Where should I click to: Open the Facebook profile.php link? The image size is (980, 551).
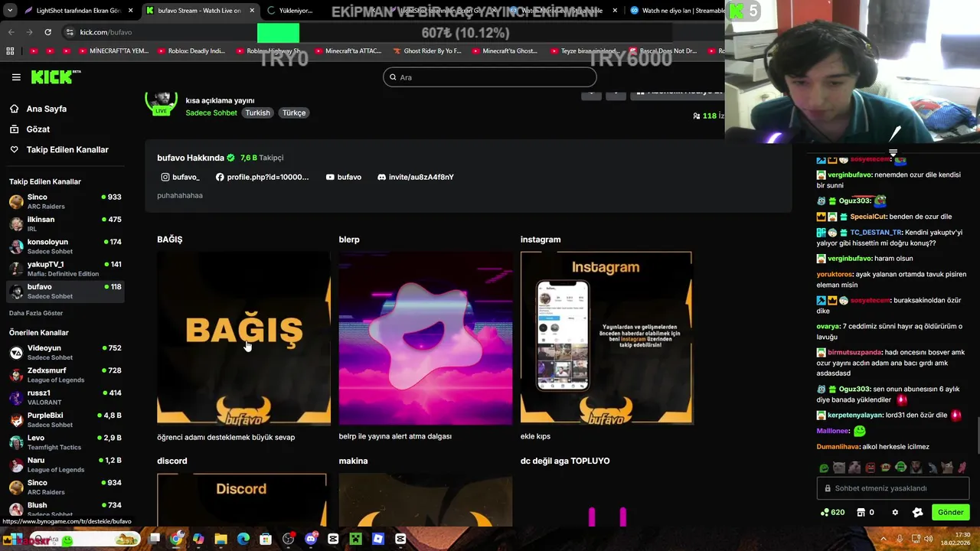coord(262,177)
